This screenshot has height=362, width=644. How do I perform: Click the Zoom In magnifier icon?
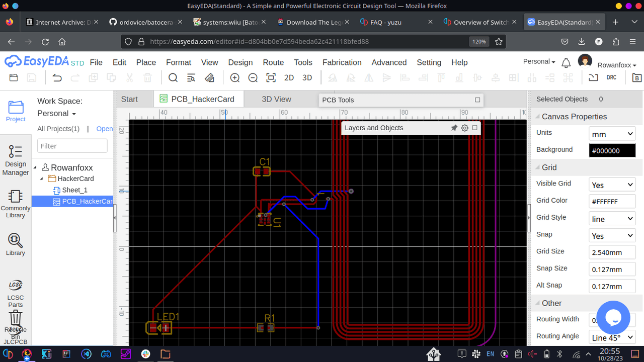point(234,78)
